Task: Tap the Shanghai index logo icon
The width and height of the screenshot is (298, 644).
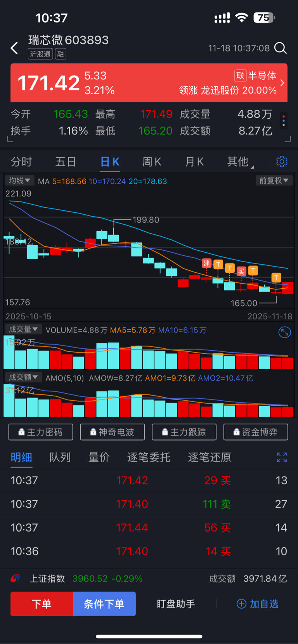Action: pyautogui.click(x=16, y=579)
